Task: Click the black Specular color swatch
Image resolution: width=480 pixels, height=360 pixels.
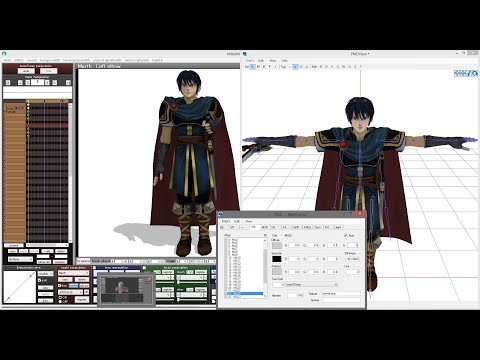Action: pyautogui.click(x=277, y=259)
